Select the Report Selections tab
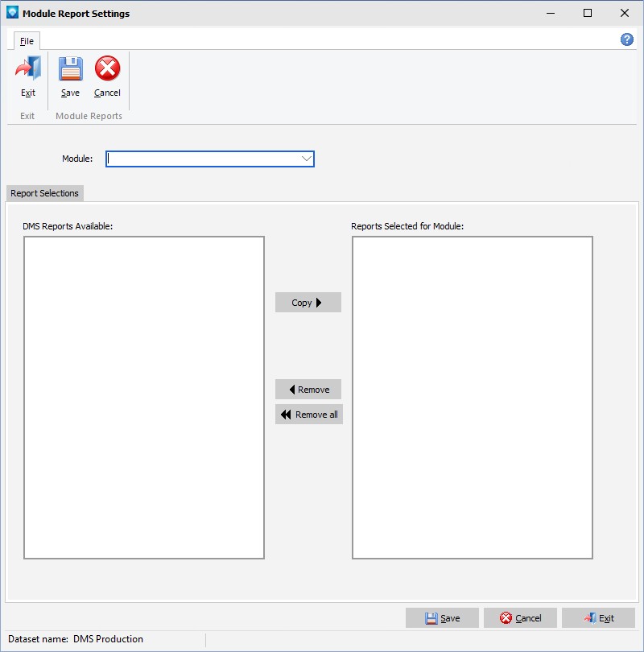Viewport: 644px width, 652px height. click(44, 193)
